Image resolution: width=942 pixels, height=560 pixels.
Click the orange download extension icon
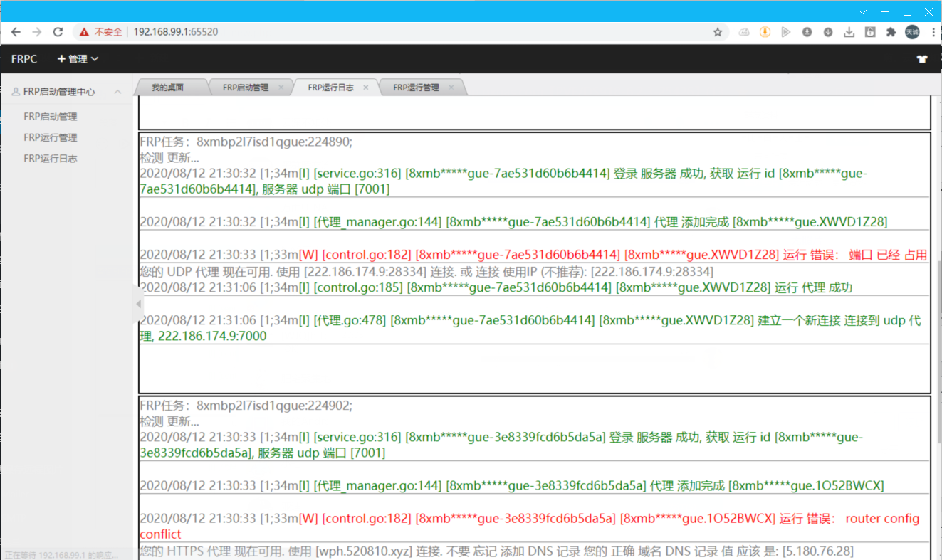coord(765,32)
